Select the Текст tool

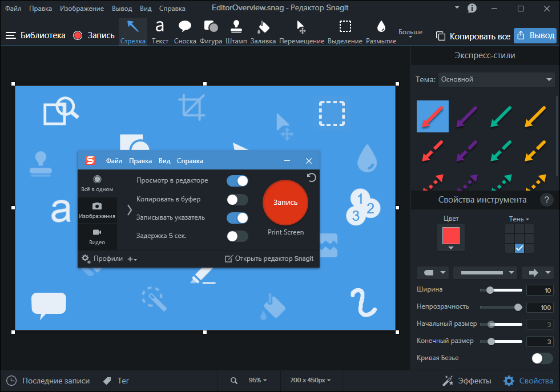160,32
